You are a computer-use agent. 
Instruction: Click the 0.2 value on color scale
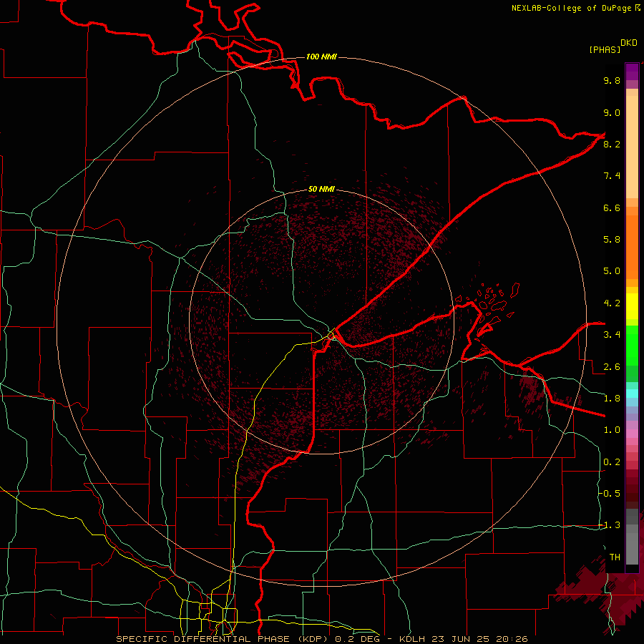612,462
